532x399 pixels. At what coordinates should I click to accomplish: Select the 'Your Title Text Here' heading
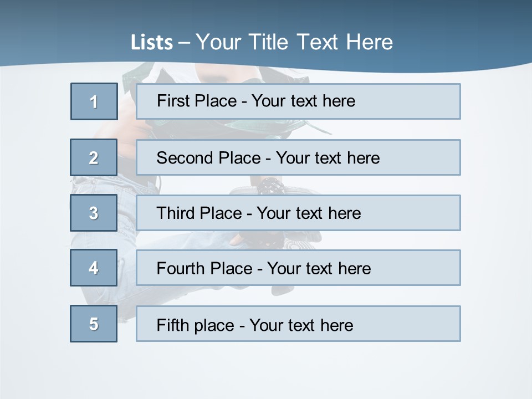(x=294, y=42)
